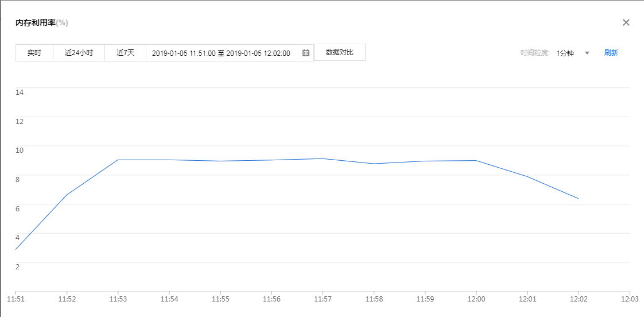The width and height of the screenshot is (644, 317).
Task: Click the chart line point at 12:00
Action: [x=476, y=160]
